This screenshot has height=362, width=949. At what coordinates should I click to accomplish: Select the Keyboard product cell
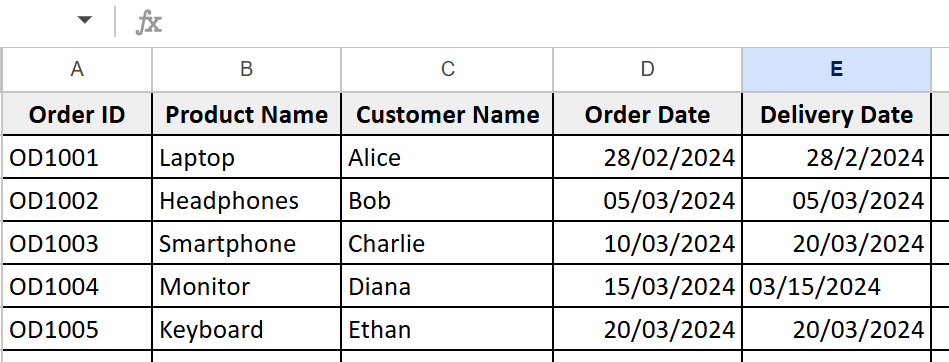pyautogui.click(x=246, y=329)
